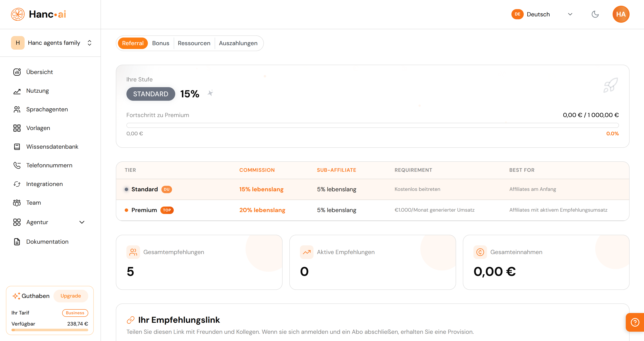Switch to the Bonus tab
This screenshot has width=644, height=341.
coord(161,43)
